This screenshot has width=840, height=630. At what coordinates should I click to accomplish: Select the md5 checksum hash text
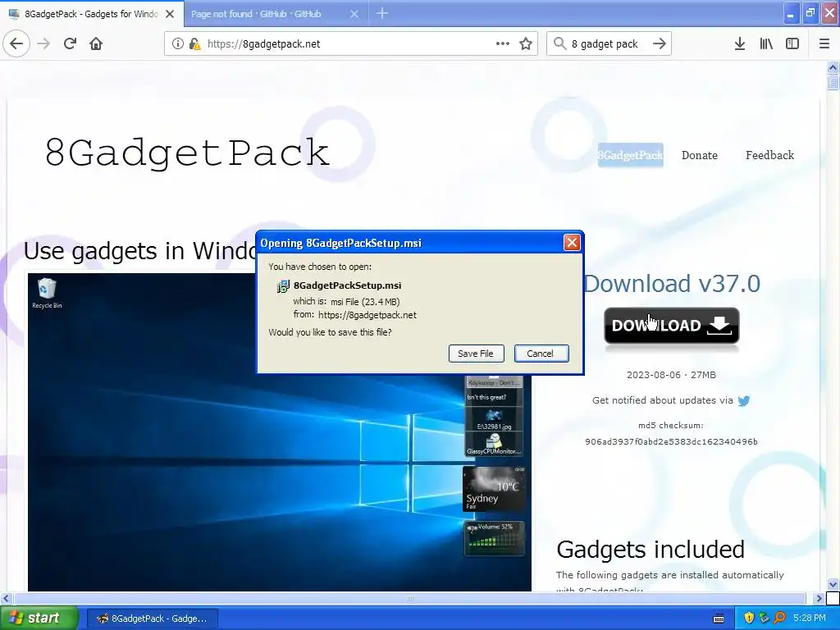[671, 442]
